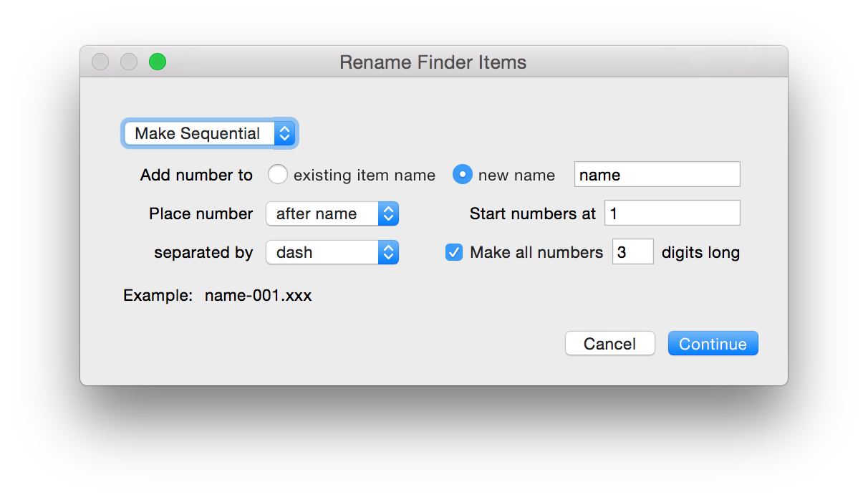Open the Place number 'after name' dropdown
The image size is (868, 500).
332,213
